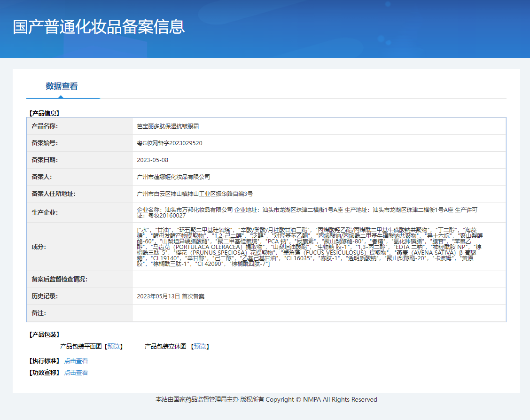Click the 历史记录 label
Viewport: 530px width, 420px height.
point(45,296)
